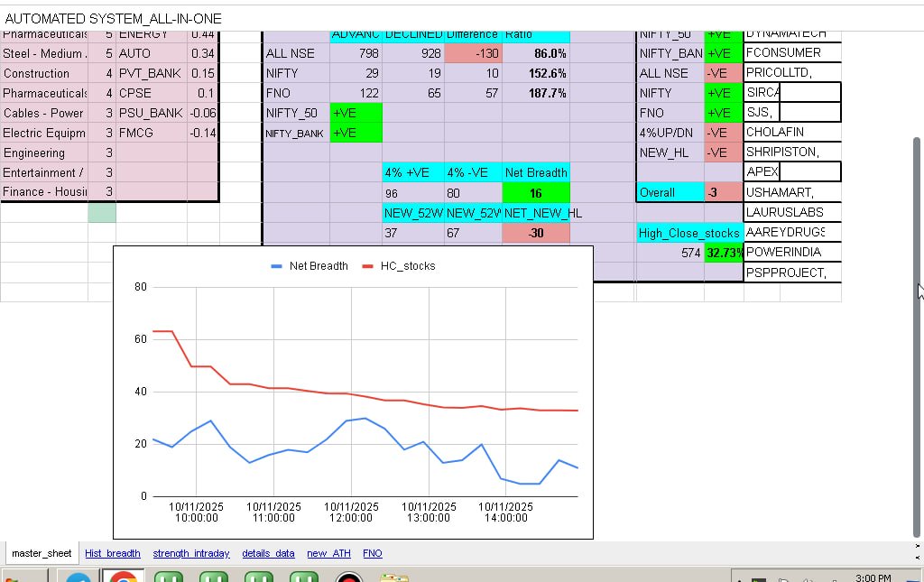Select the 4% +VE value 96

point(413,192)
